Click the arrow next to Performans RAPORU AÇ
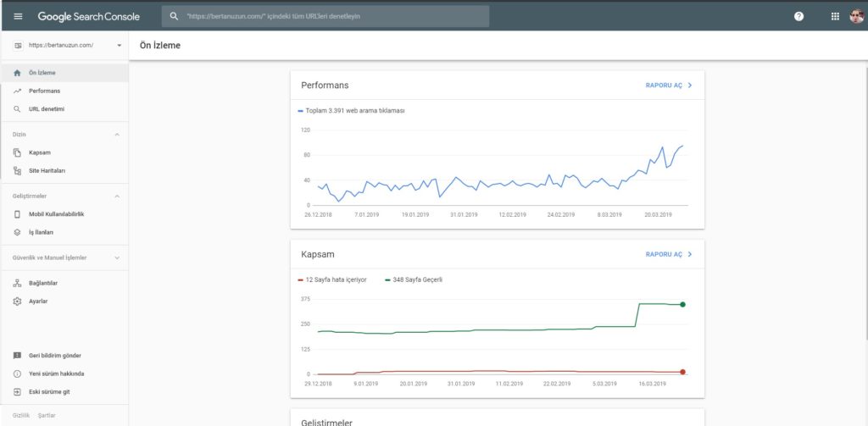868x426 pixels. point(690,86)
